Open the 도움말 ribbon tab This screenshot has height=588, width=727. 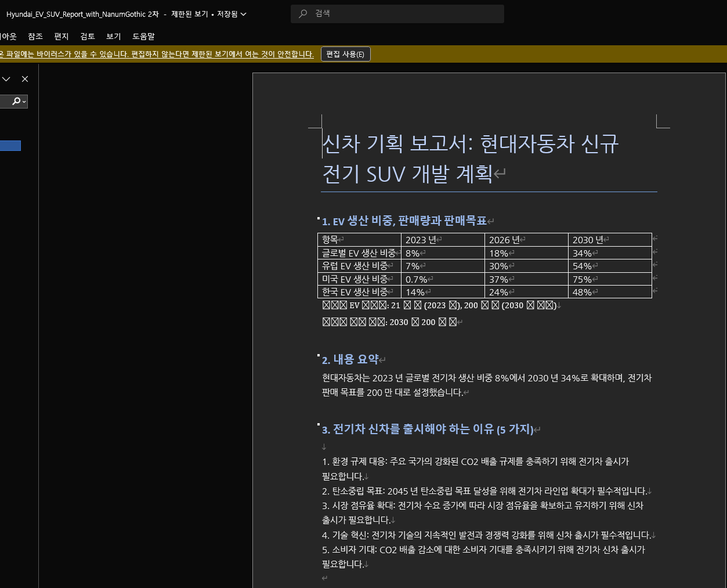click(143, 37)
